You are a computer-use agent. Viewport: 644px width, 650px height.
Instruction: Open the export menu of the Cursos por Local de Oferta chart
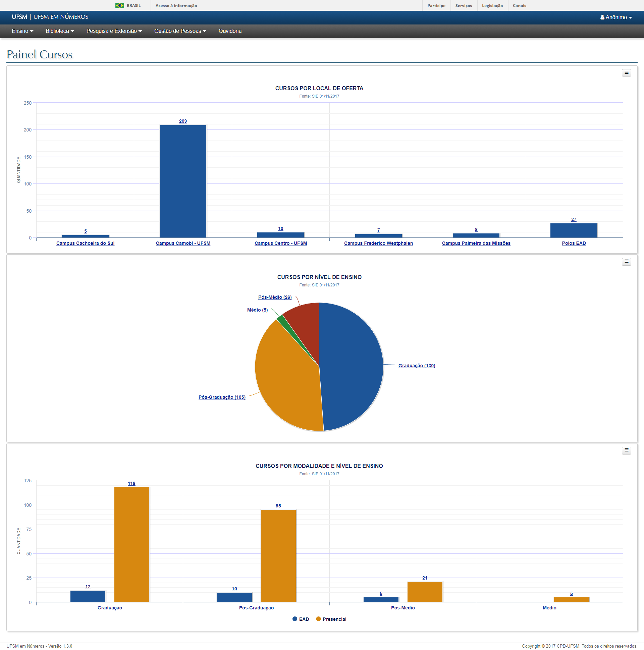pyautogui.click(x=626, y=72)
